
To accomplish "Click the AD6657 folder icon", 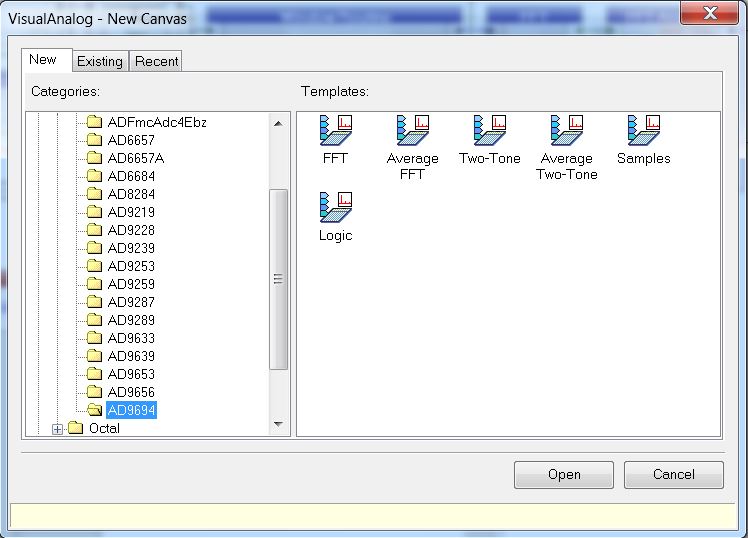I will click(94, 140).
